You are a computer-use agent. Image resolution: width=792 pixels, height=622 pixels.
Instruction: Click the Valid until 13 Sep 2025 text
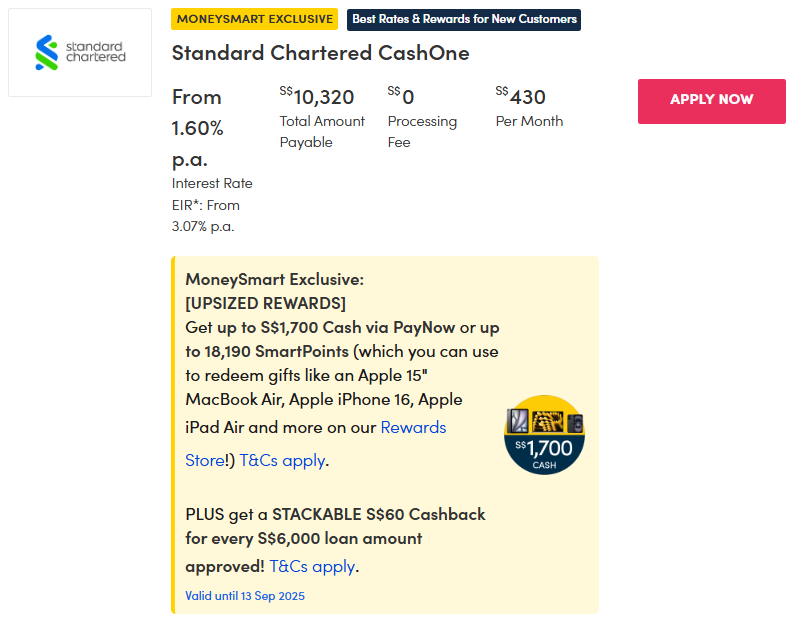245,596
